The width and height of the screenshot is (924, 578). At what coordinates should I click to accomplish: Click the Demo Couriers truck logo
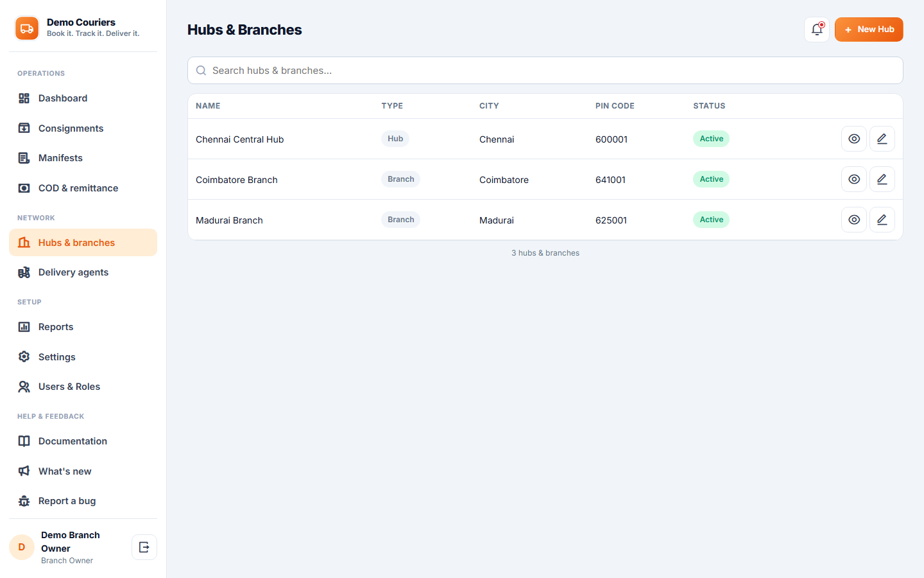pyautogui.click(x=27, y=28)
